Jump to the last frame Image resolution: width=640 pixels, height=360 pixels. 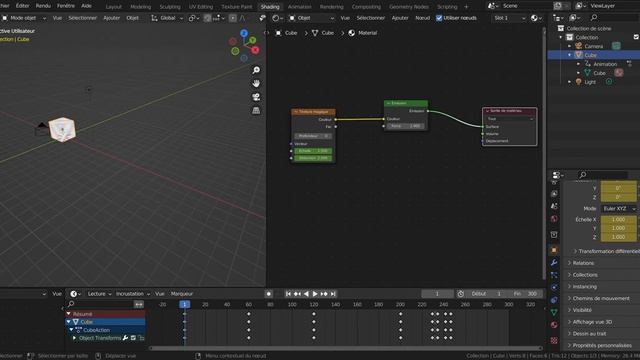333,294
